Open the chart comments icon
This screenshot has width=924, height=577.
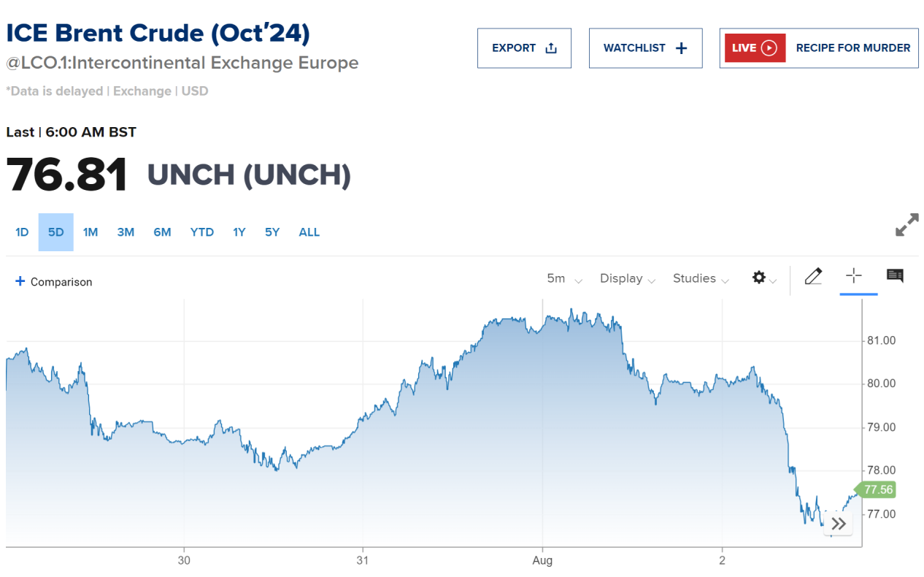895,276
